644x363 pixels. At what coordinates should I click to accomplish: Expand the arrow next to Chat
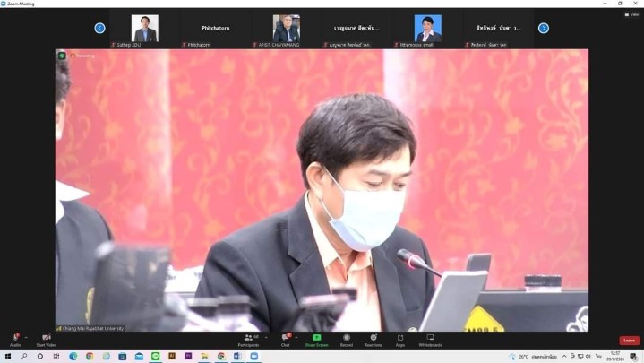click(x=296, y=338)
